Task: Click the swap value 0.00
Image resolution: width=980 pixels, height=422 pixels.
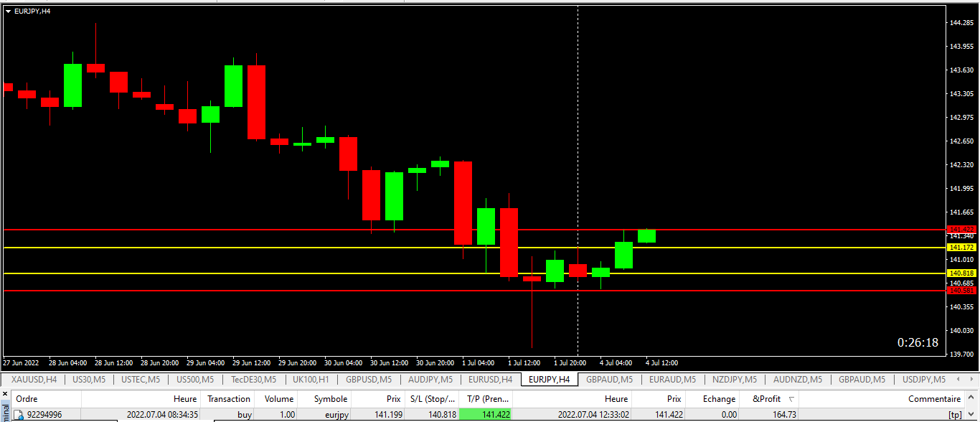Action: (x=728, y=415)
